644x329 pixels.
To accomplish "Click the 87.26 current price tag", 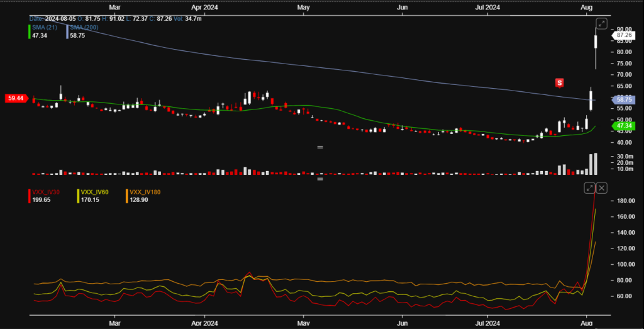I will (623, 36).
